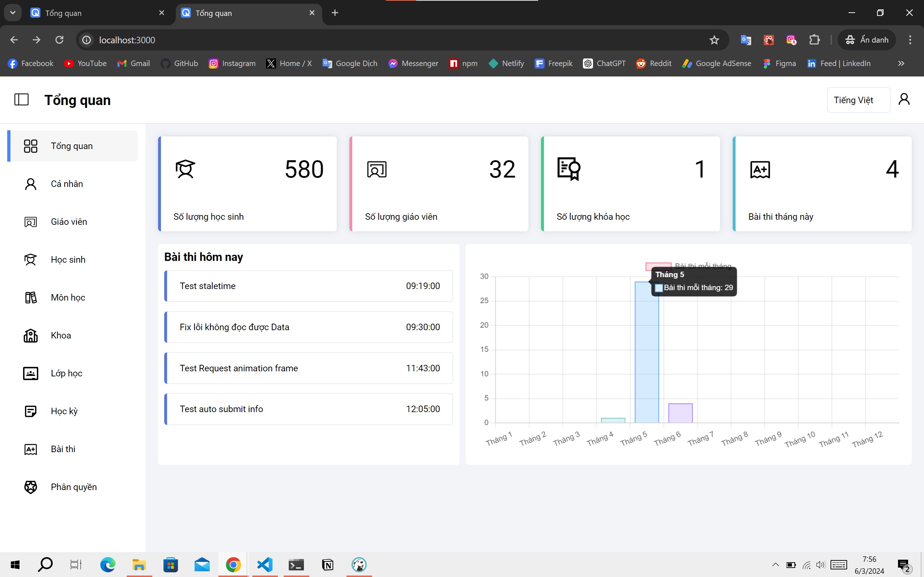The height and width of the screenshot is (577, 924).
Task: Open the user profile icon in header
Action: (x=904, y=99)
